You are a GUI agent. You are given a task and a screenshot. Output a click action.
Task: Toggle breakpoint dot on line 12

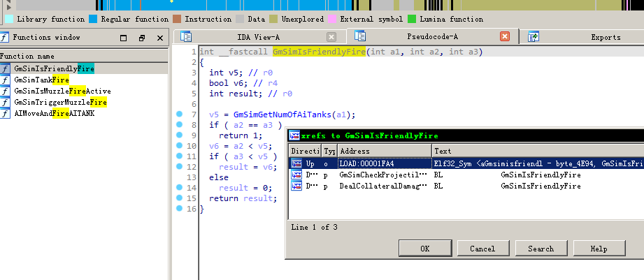tap(179, 166)
